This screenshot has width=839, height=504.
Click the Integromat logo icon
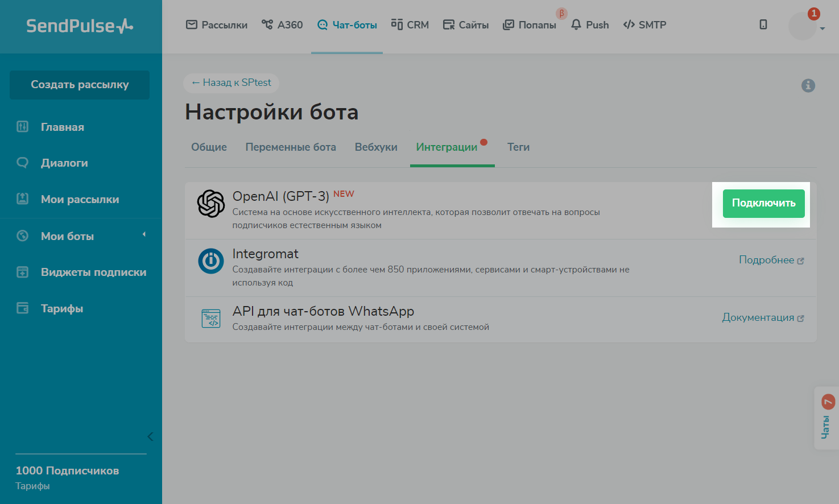coord(211,261)
